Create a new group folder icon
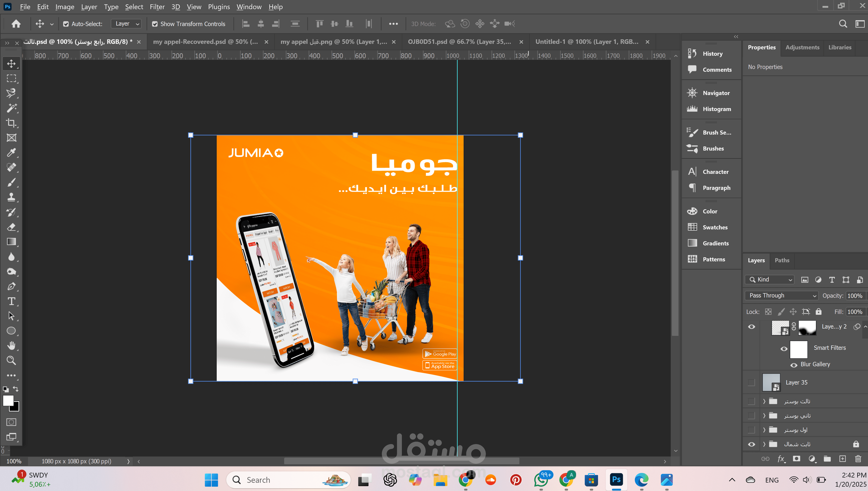Image resolution: width=868 pixels, height=491 pixels. click(827, 459)
